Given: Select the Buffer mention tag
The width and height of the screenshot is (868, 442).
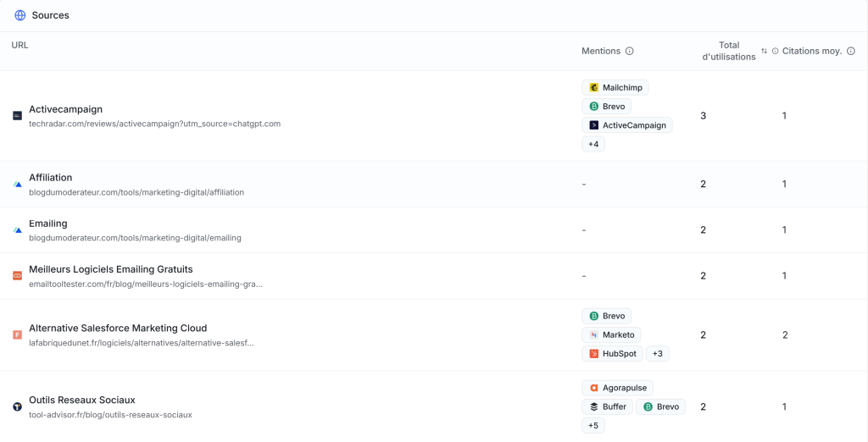Looking at the screenshot, I should [607, 406].
